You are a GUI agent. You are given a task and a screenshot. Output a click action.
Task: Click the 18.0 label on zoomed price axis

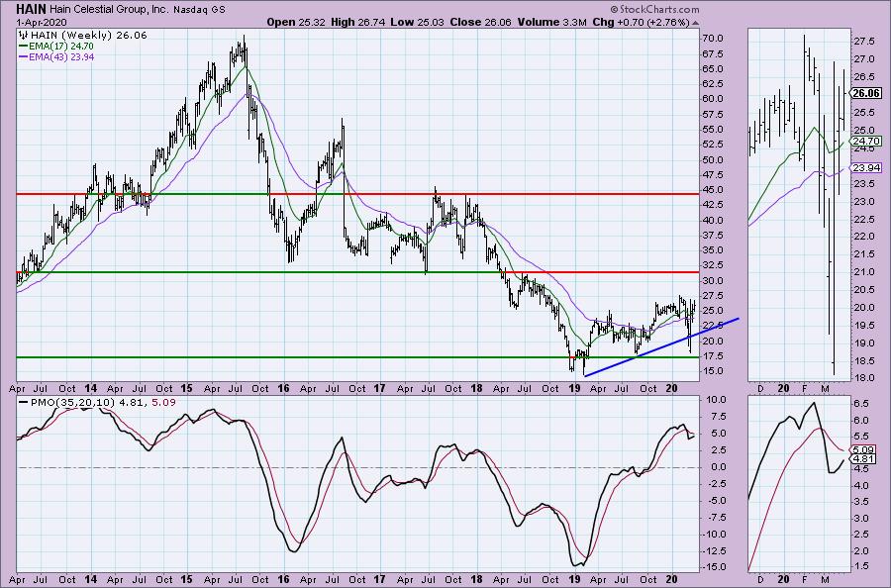[863, 378]
